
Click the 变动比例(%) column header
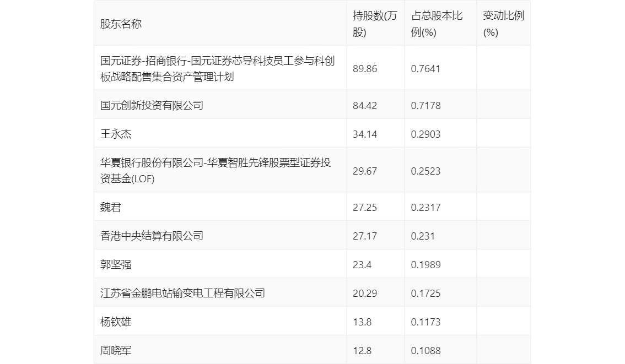pyautogui.click(x=503, y=24)
